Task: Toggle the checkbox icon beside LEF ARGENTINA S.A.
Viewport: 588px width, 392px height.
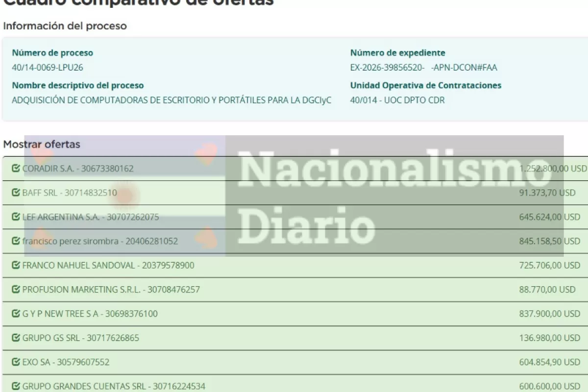Action: pyautogui.click(x=16, y=217)
